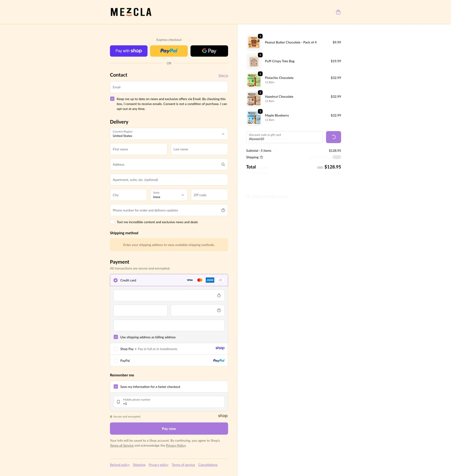Click the search icon in the Address field
This screenshot has width=451, height=476.
223,164
